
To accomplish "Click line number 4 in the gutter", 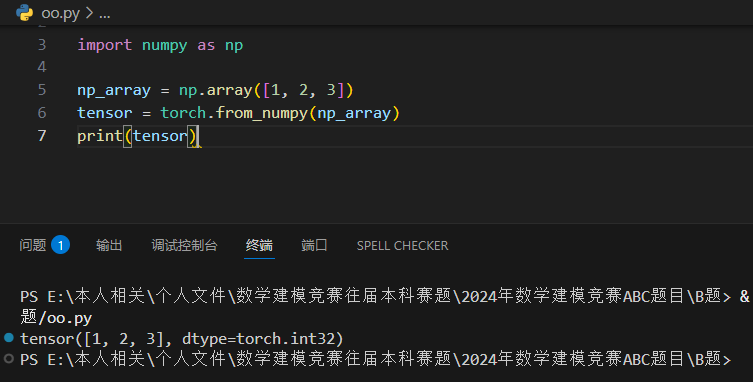I will click(x=42, y=67).
